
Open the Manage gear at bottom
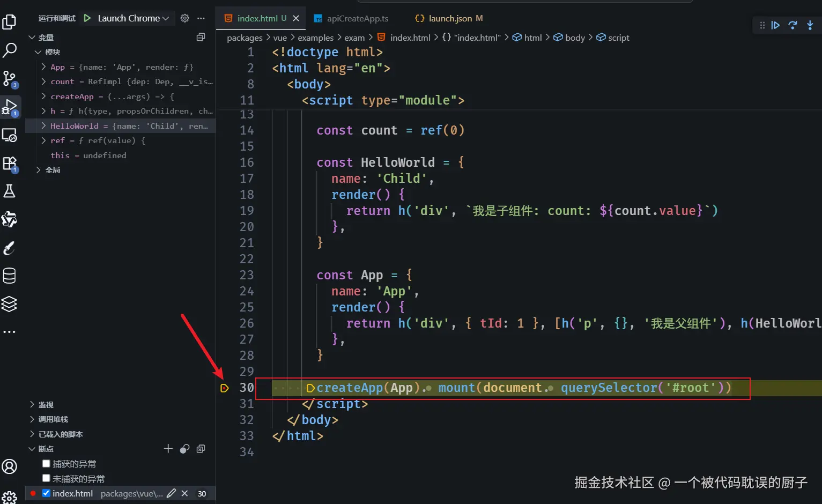click(9, 497)
